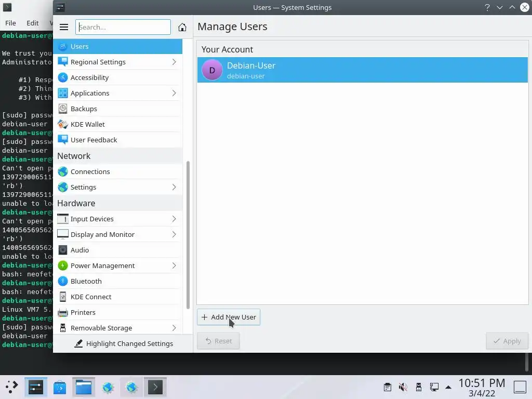
Task: Click the Printers icon
Action: [x=63, y=312]
